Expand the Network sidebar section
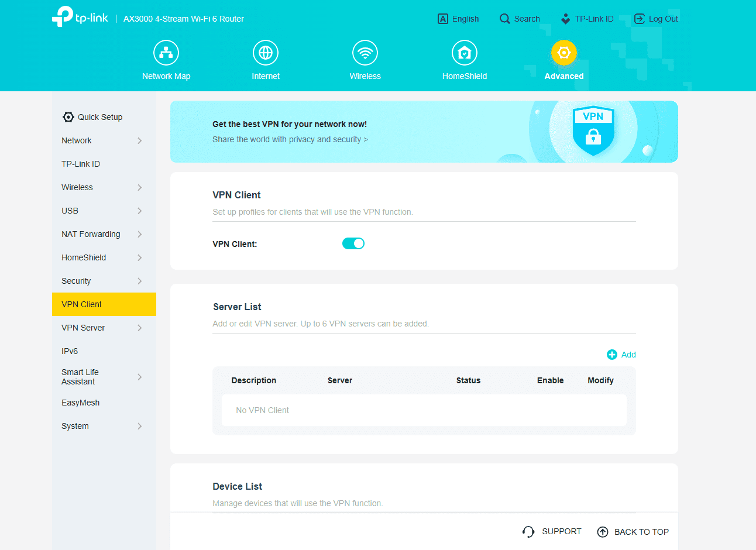 139,140
